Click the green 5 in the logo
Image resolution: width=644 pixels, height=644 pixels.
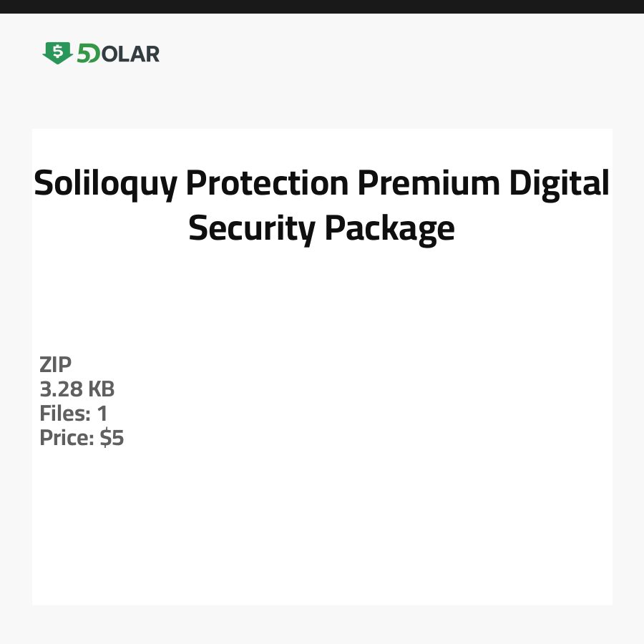coord(83,54)
